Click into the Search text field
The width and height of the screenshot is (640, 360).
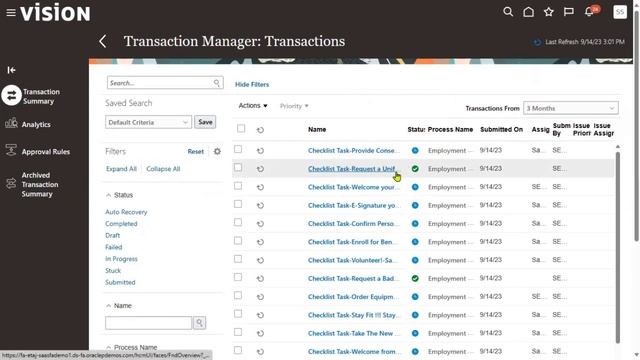(160, 83)
